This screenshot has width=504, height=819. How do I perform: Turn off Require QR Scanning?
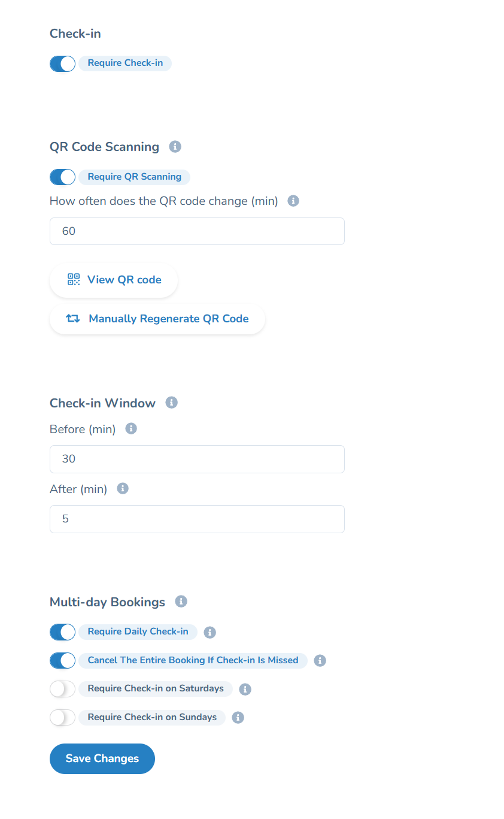tap(62, 177)
